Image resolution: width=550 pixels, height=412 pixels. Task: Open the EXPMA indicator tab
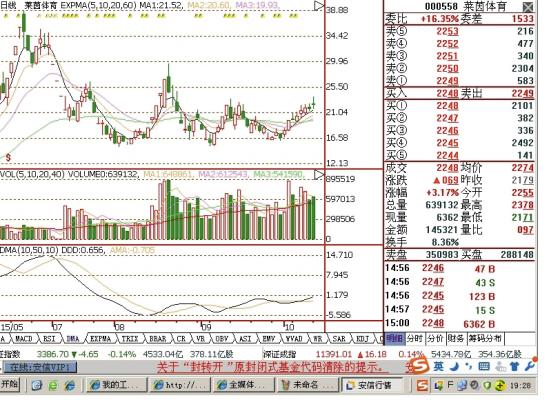pyautogui.click(x=100, y=339)
